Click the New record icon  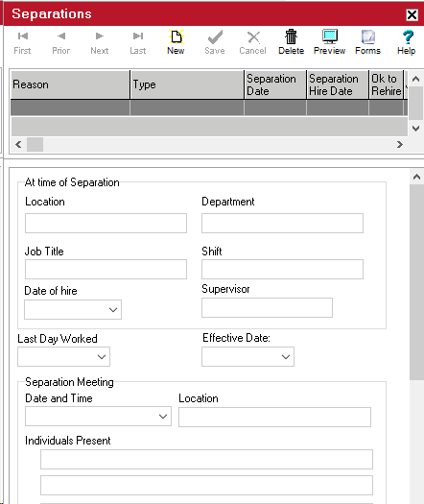pyautogui.click(x=176, y=37)
